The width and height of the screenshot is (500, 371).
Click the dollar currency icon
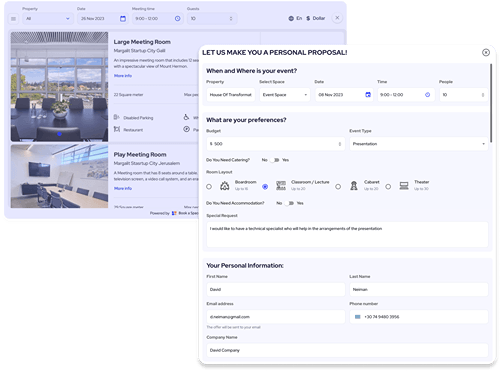(308, 18)
